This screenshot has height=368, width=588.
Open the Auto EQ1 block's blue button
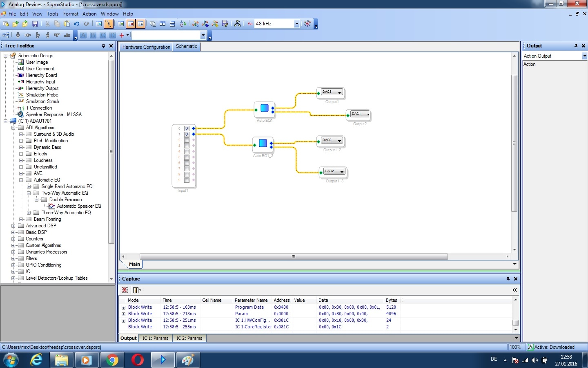click(264, 108)
